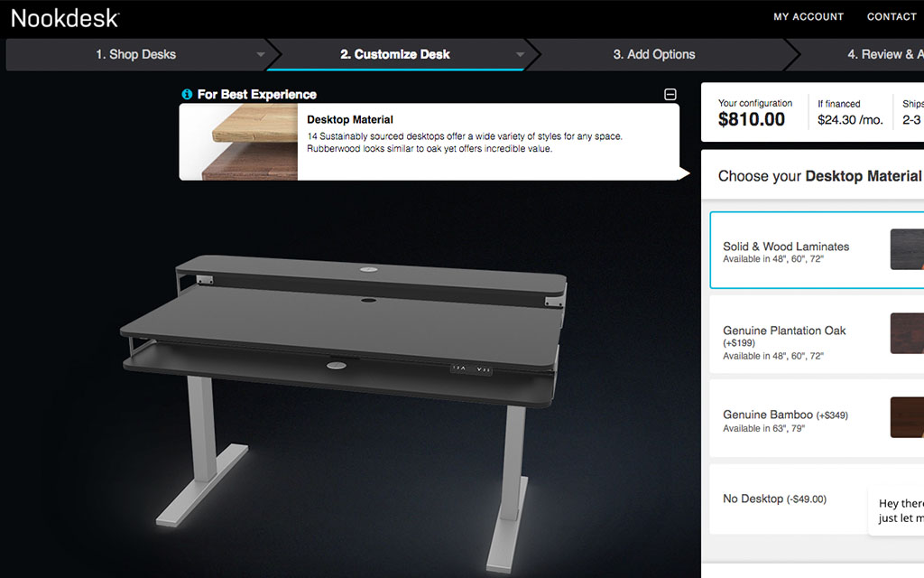Expand the Customize Desk step dropdown arrow
The width and height of the screenshot is (924, 578).
520,55
